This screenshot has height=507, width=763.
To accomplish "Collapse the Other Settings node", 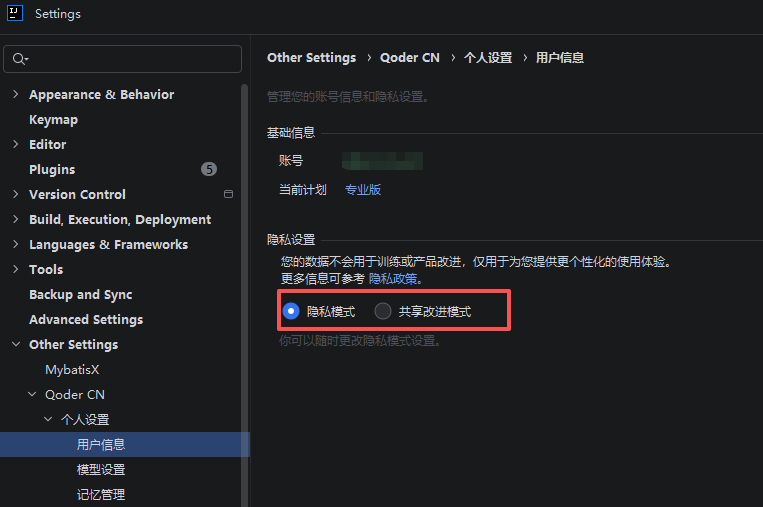I will [16, 344].
